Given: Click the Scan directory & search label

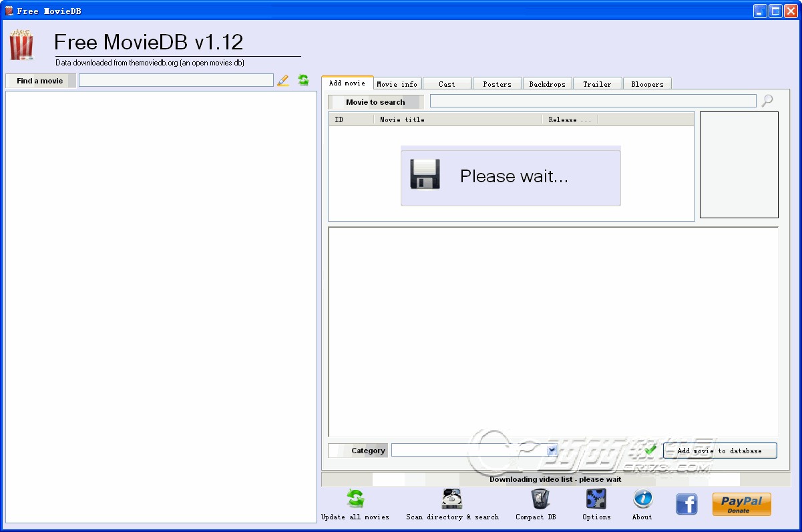Looking at the screenshot, I should (x=452, y=517).
